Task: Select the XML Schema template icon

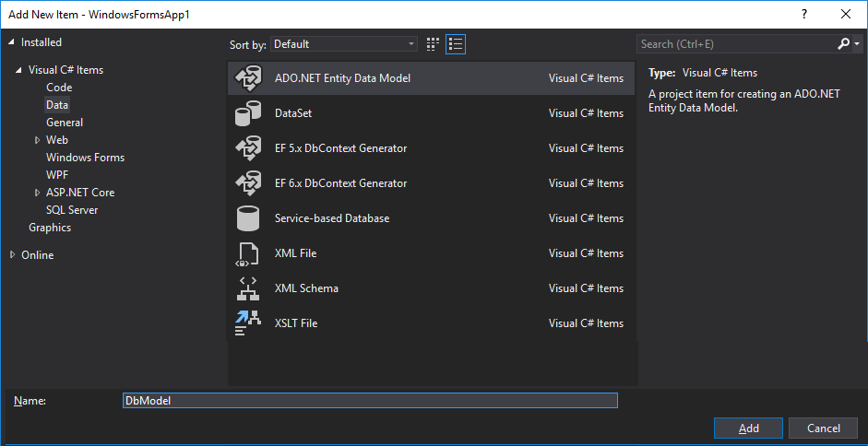Action: [x=248, y=288]
